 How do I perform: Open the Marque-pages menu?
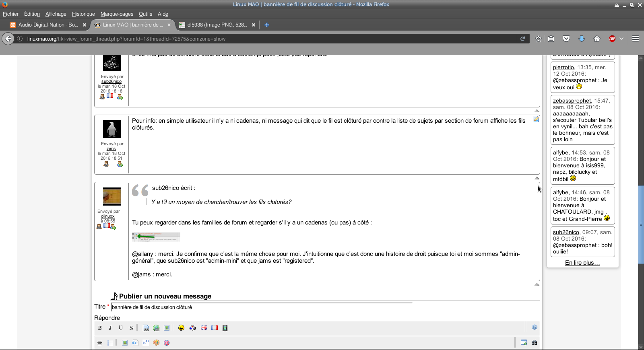(x=117, y=14)
